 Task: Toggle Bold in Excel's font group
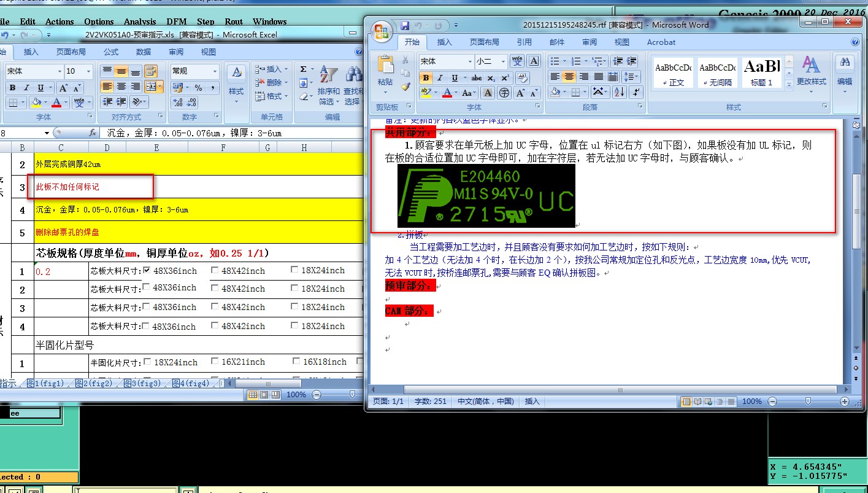pyautogui.click(x=12, y=88)
